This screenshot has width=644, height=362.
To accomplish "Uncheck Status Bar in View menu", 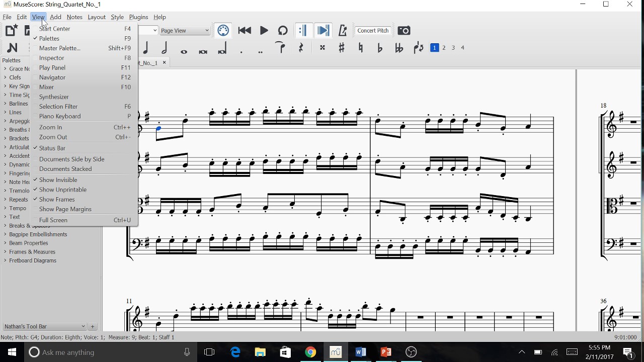I will pos(84,148).
